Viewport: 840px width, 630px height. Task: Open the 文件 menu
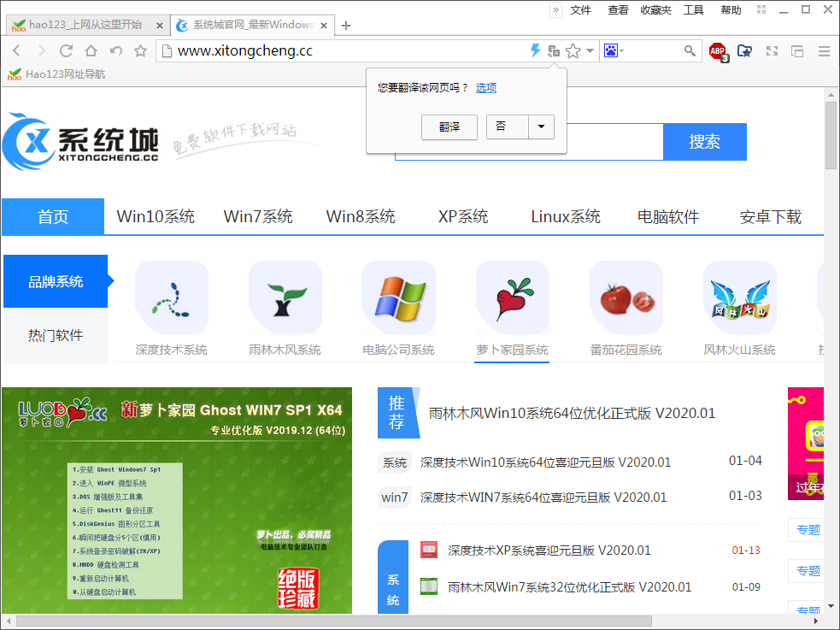click(581, 10)
